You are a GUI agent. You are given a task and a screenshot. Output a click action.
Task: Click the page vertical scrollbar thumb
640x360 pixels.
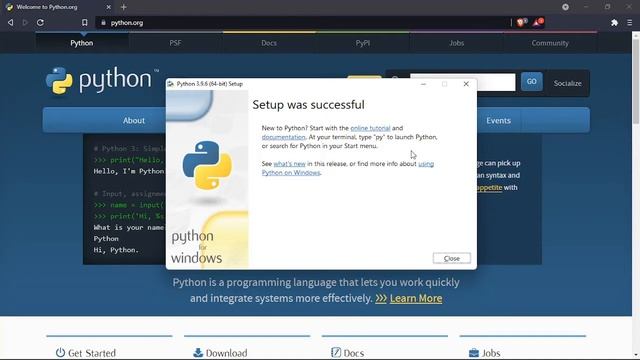[636, 82]
